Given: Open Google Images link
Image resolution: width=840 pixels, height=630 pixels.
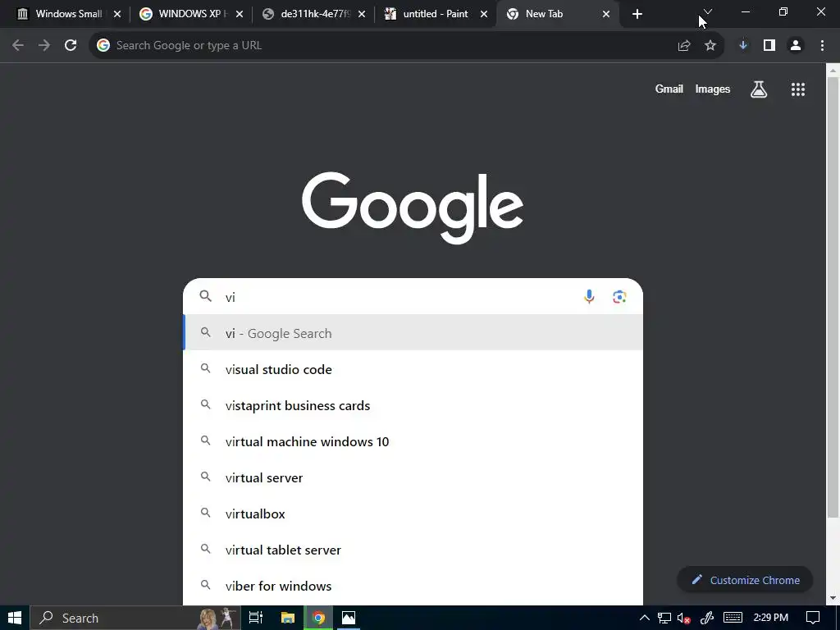Looking at the screenshot, I should [713, 89].
